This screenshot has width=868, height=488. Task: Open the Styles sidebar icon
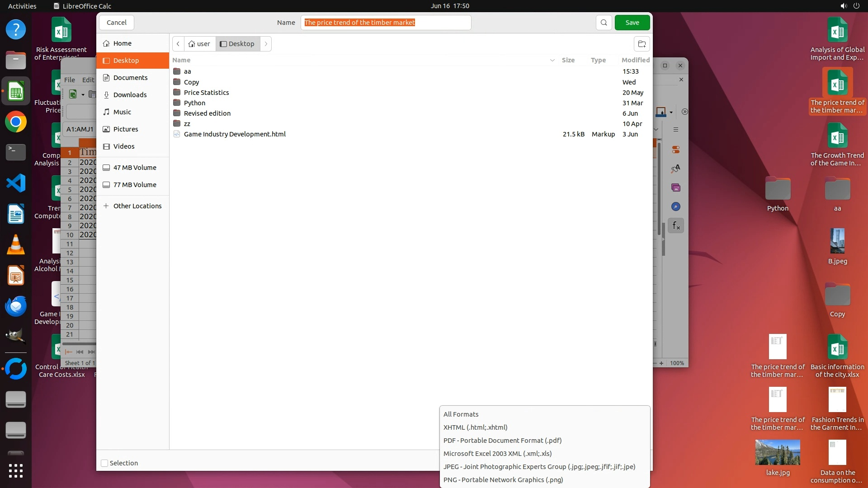tap(676, 169)
